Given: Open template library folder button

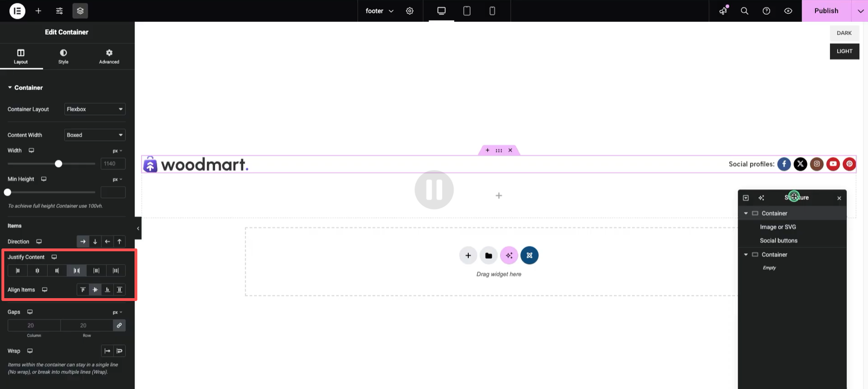Looking at the screenshot, I should point(489,256).
